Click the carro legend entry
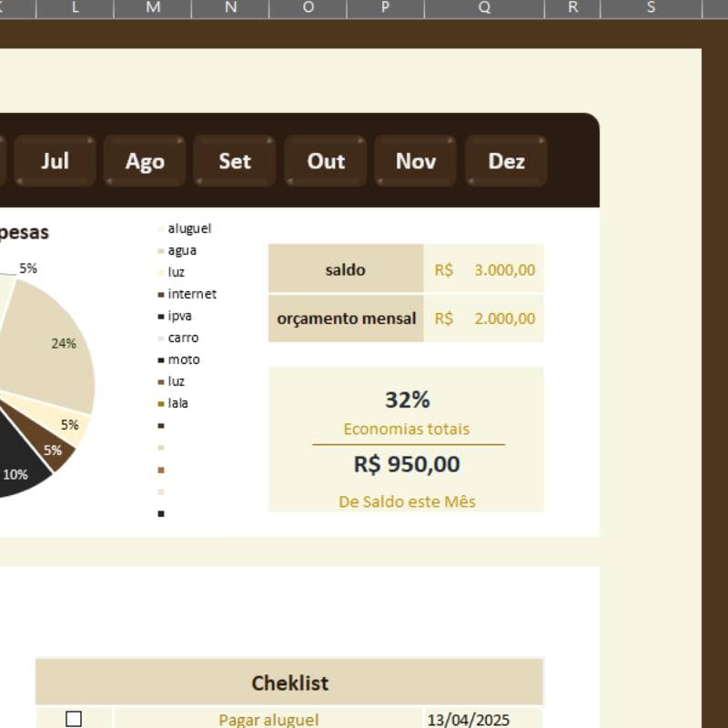The height and width of the screenshot is (728, 728). 178,338
